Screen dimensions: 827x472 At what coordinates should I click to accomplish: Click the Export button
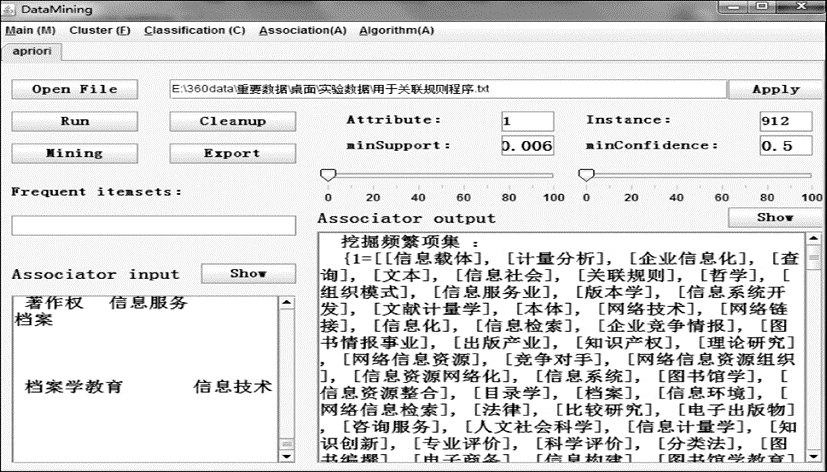point(233,153)
